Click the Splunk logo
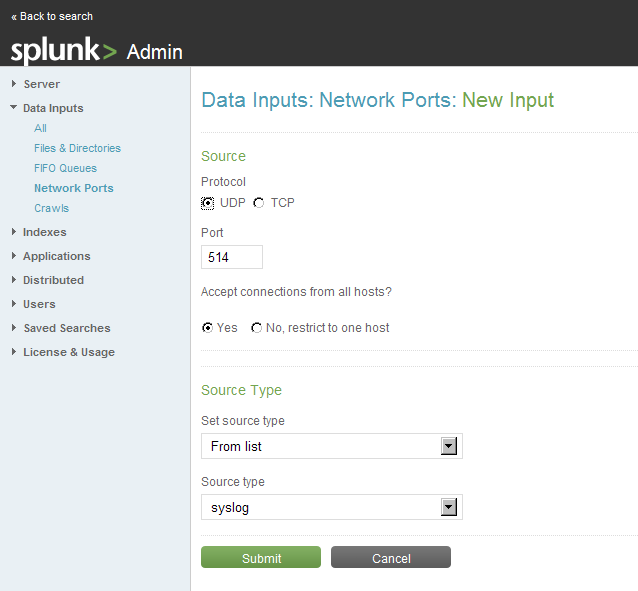The width and height of the screenshot is (638, 591). [x=63, y=50]
